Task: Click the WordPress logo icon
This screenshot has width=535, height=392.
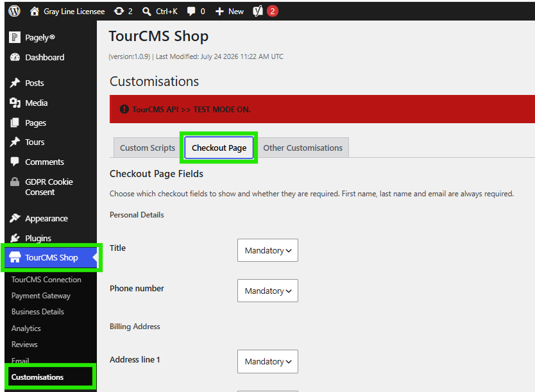Action: 14,12
